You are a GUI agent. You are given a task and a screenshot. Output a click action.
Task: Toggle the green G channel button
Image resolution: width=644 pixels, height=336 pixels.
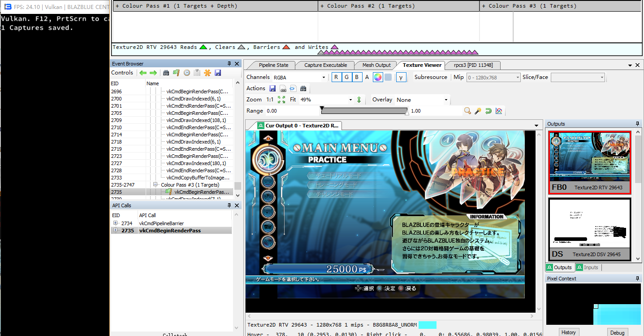click(x=346, y=77)
